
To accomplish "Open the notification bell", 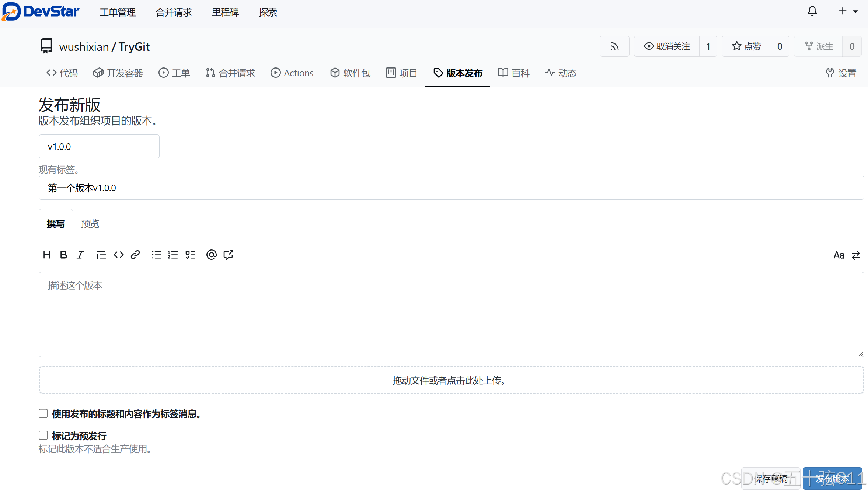I will (x=812, y=11).
